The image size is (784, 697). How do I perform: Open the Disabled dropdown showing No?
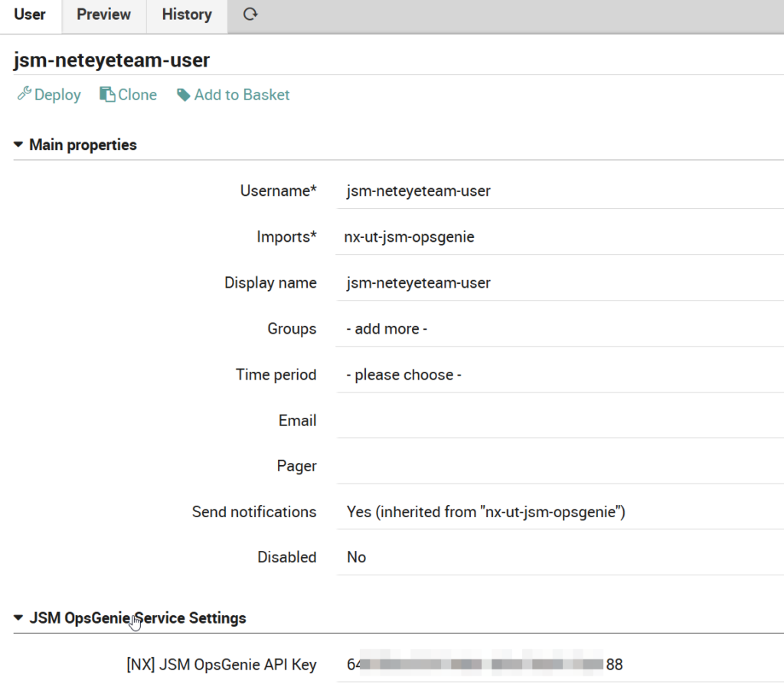pyautogui.click(x=560, y=557)
